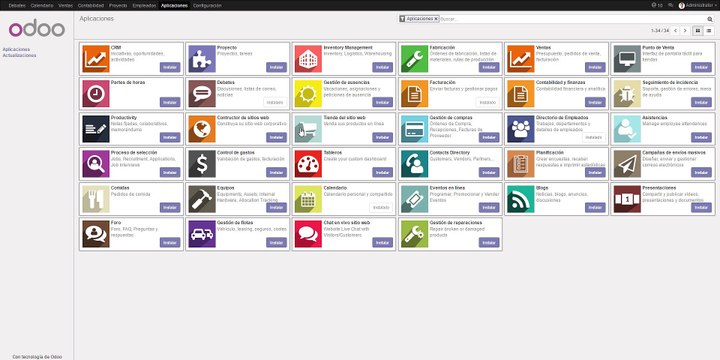Install the Asistencias app

click(x=701, y=137)
